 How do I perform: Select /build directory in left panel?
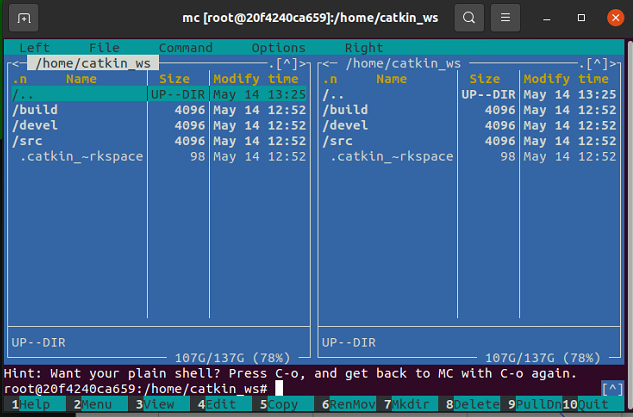(36, 110)
